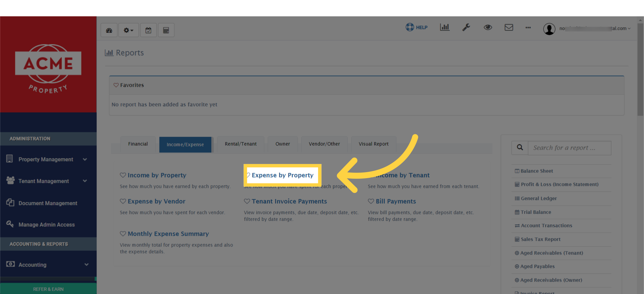Open Monthly Expense Summary report
Image resolution: width=644 pixels, height=294 pixels.
168,234
